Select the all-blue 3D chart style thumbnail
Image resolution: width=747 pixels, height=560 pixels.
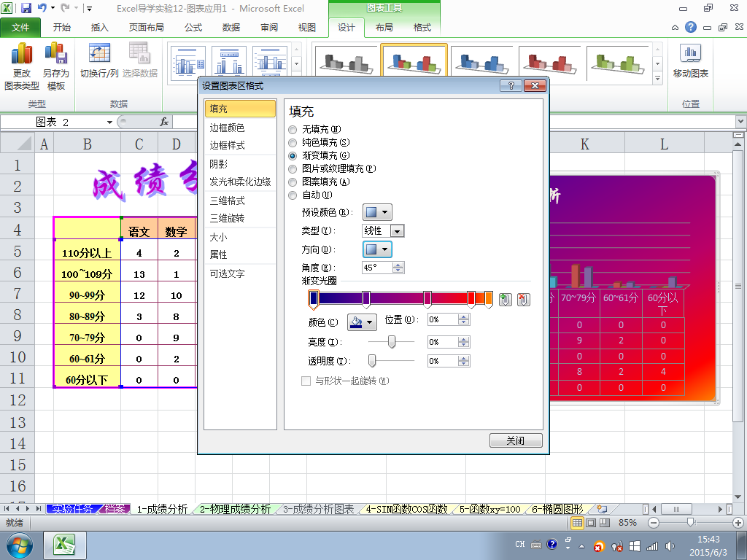[x=481, y=61]
